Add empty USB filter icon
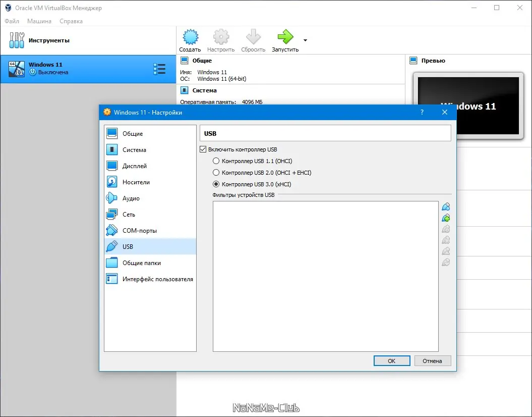This screenshot has width=532, height=417. (446, 206)
